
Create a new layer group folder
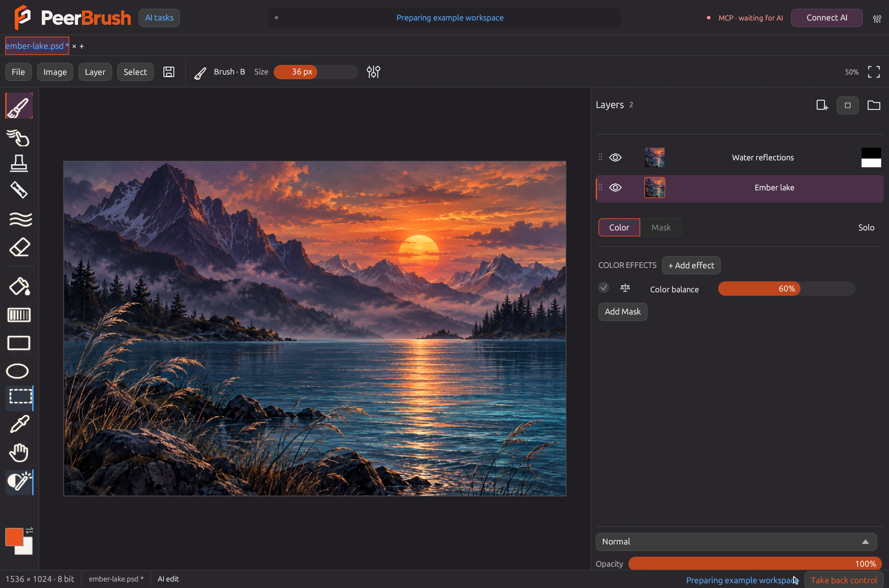873,105
